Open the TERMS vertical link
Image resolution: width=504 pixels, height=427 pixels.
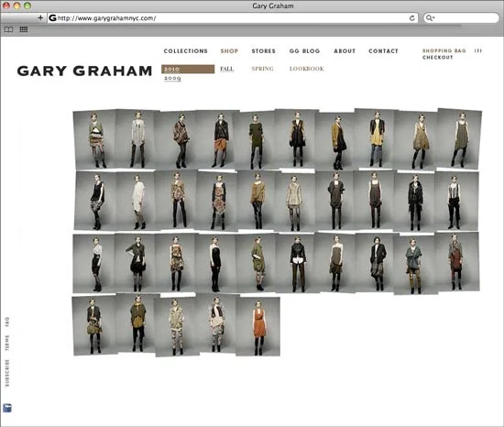(7, 343)
